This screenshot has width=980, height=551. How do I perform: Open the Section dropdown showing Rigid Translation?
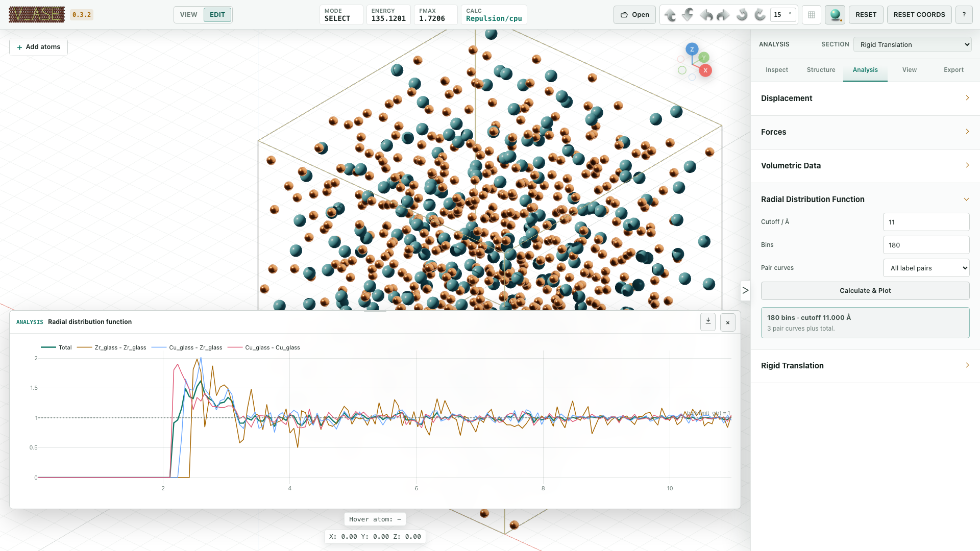pyautogui.click(x=912, y=44)
